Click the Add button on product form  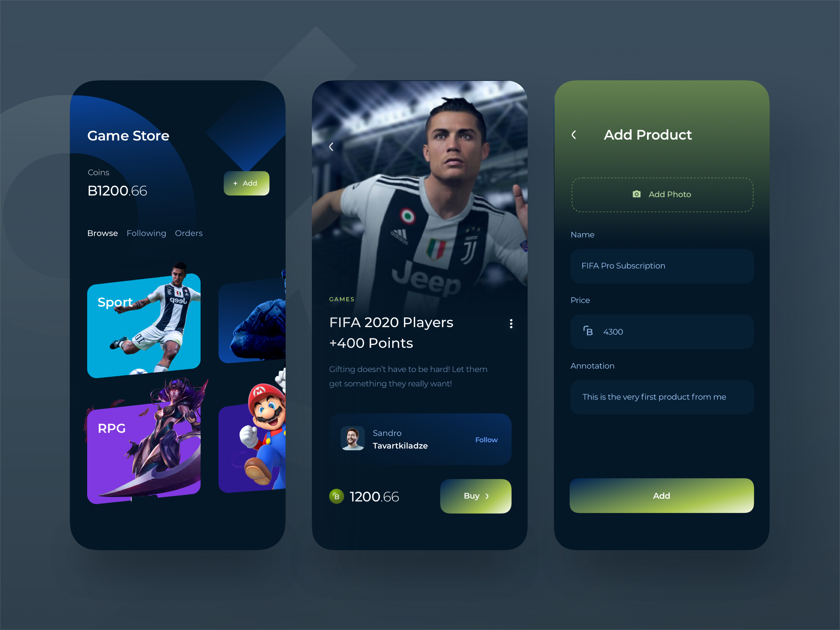pos(660,495)
